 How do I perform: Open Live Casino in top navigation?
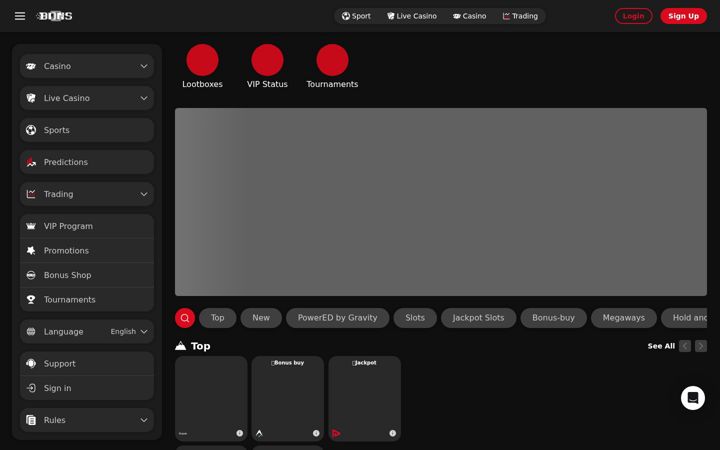[412, 16]
